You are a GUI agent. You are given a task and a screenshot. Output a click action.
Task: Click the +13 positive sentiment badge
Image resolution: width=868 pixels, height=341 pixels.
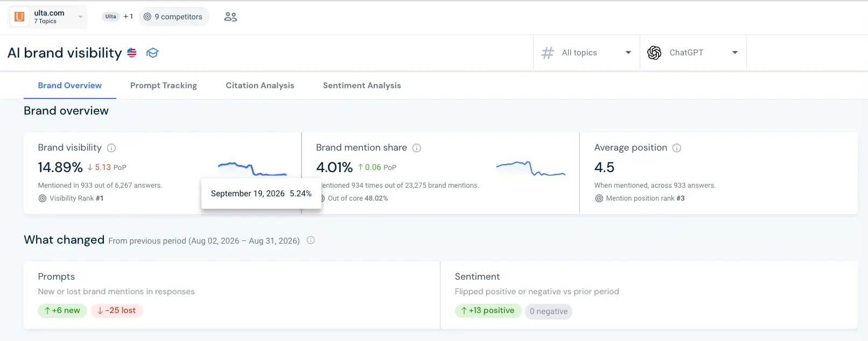click(x=488, y=311)
